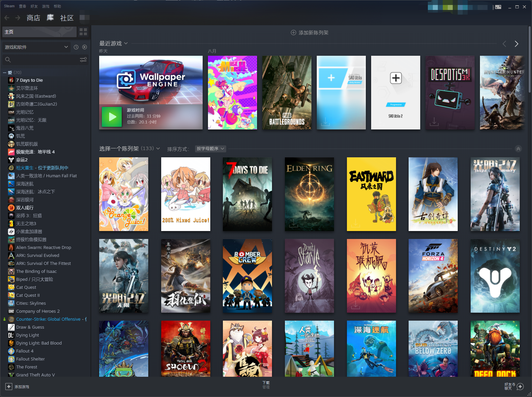Click the plus icon for 添加新陈列架
532x397 pixels.
click(293, 33)
